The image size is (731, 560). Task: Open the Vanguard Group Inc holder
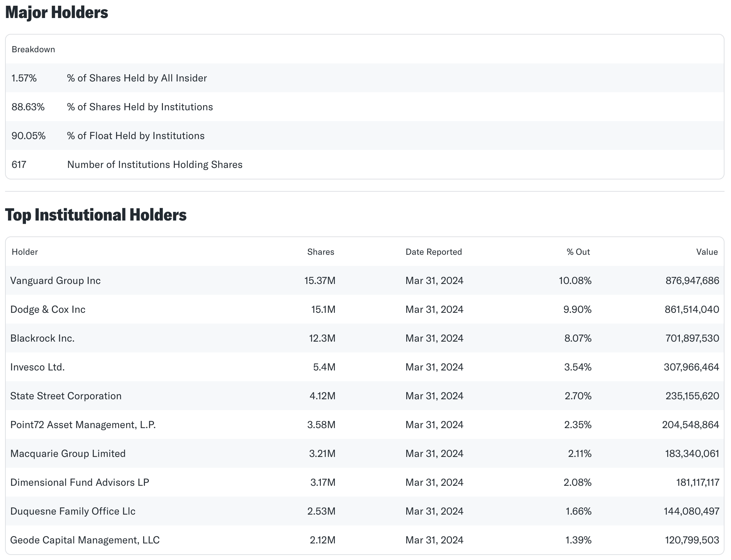click(x=56, y=281)
